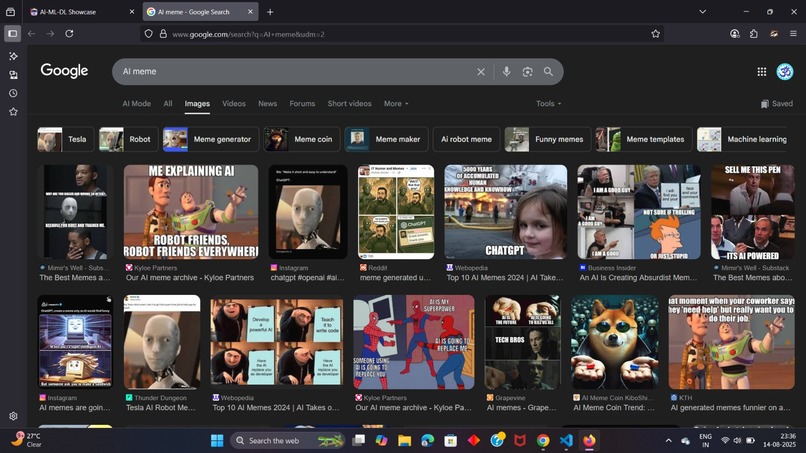Reload the current page
This screenshot has width=806, height=453.
69,34
